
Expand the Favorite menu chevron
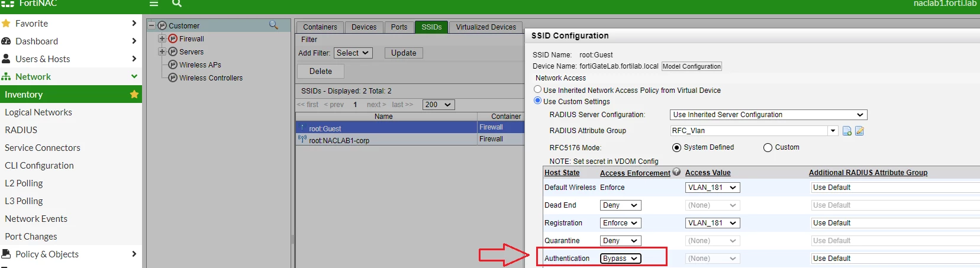pyautogui.click(x=134, y=24)
